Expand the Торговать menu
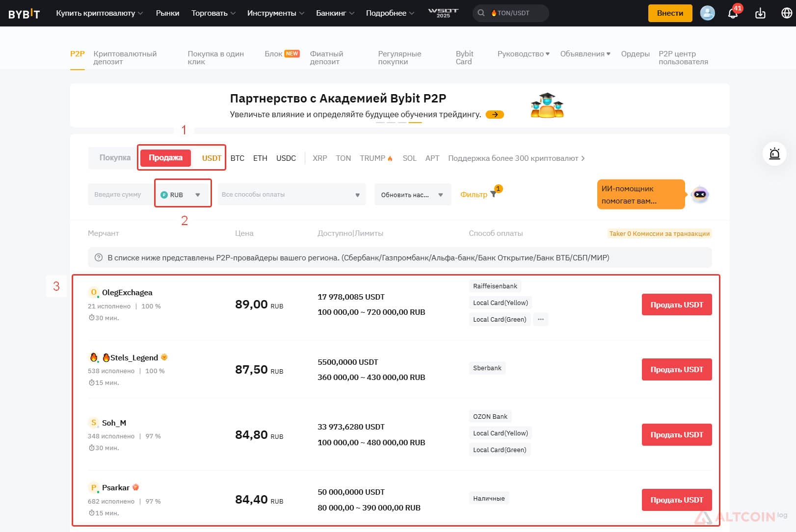796x532 pixels. tap(213, 13)
